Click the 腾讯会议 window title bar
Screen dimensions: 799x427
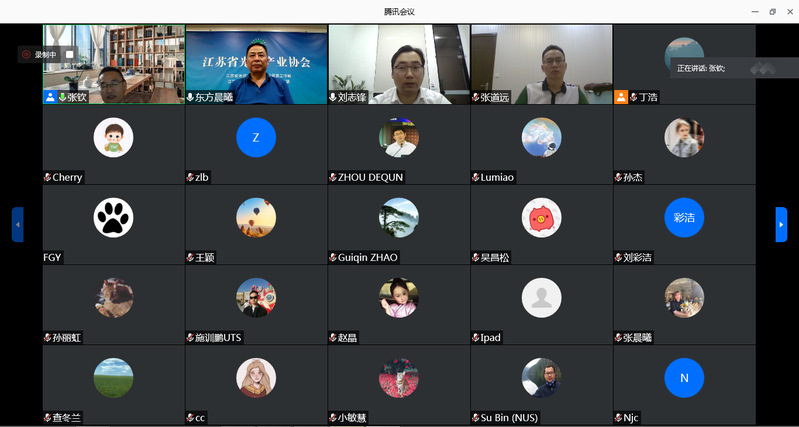[399, 11]
